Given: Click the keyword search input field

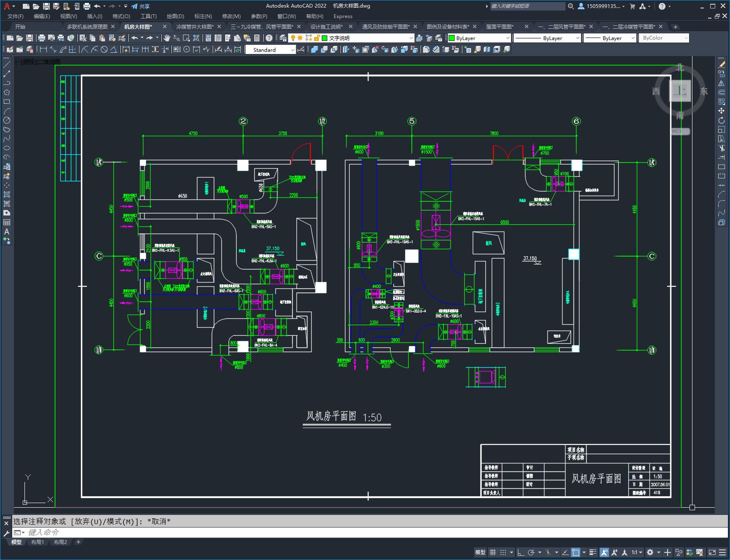Looking at the screenshot, I should 527,6.
